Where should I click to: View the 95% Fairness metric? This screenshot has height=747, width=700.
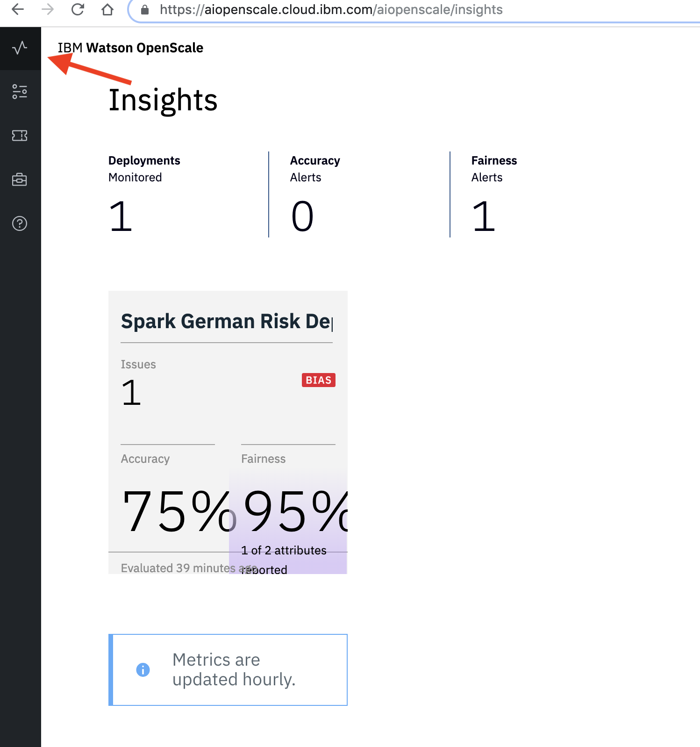click(295, 511)
